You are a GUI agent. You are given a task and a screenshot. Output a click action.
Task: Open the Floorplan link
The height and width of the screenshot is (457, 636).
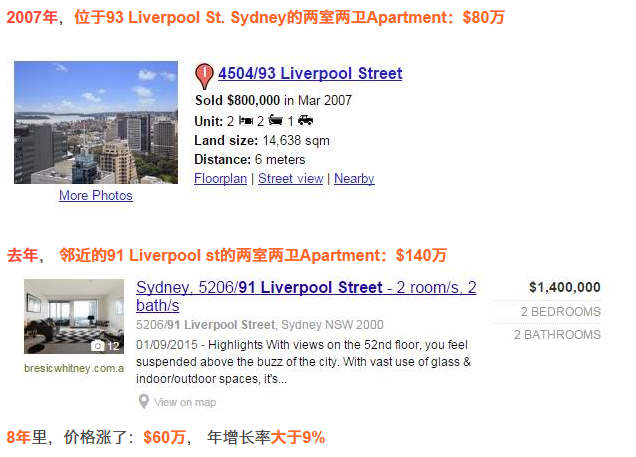(220, 178)
